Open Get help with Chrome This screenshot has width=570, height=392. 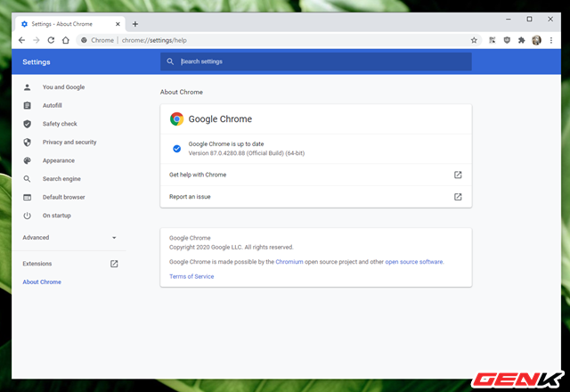tap(316, 175)
